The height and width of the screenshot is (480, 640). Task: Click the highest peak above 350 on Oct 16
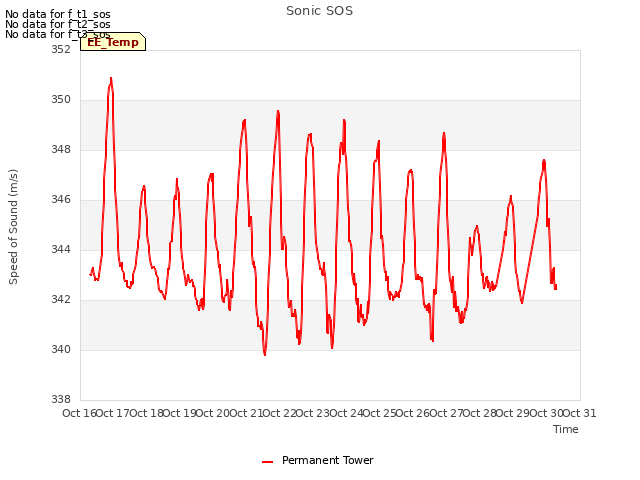pos(111,78)
